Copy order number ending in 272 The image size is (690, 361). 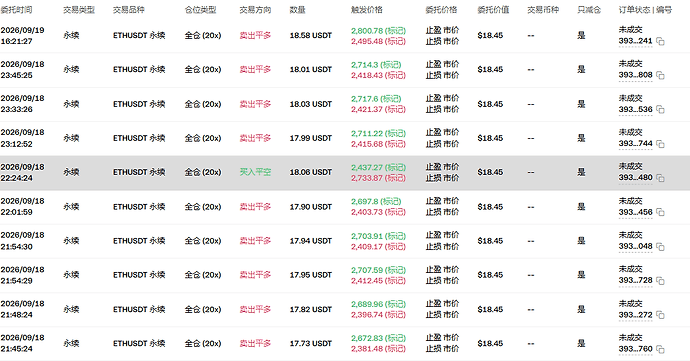point(661,315)
